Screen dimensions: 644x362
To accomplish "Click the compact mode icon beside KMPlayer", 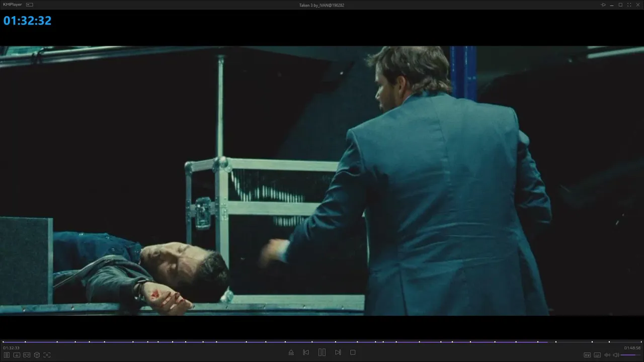I will (30, 5).
